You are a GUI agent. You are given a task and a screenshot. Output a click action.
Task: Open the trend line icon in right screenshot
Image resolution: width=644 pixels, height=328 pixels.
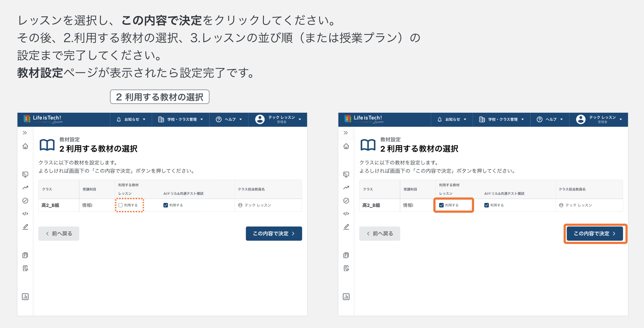coord(346,188)
